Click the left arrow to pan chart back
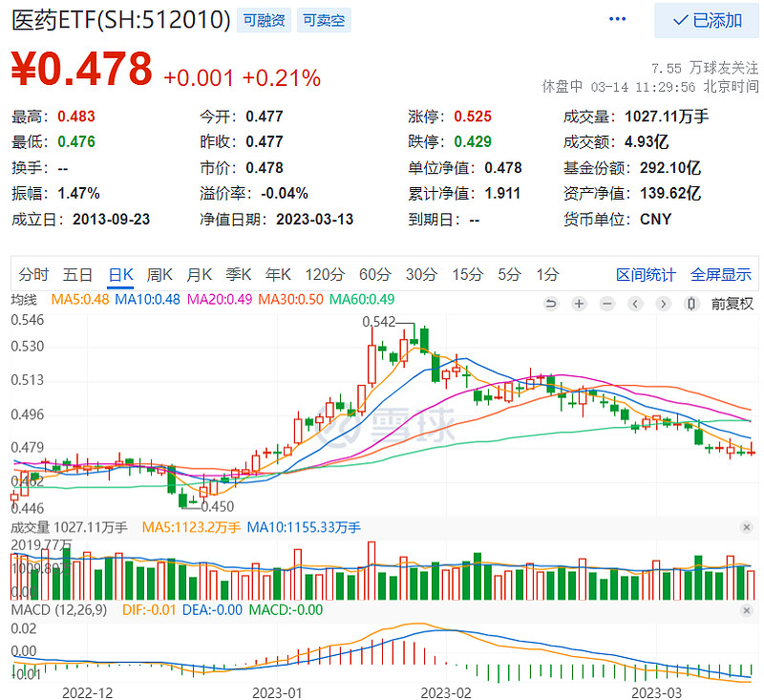764x700 pixels. 634,304
